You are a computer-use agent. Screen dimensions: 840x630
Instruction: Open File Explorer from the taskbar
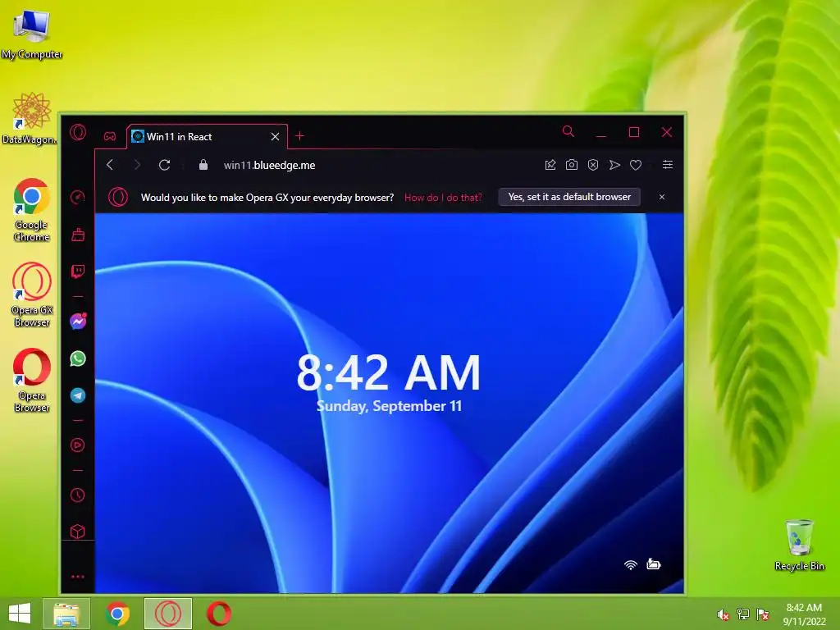[67, 614]
